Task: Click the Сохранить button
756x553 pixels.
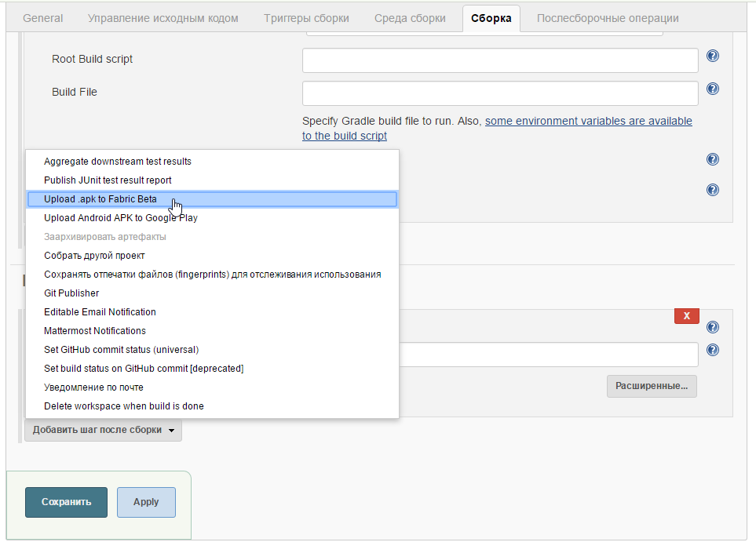Action: pyautogui.click(x=66, y=502)
